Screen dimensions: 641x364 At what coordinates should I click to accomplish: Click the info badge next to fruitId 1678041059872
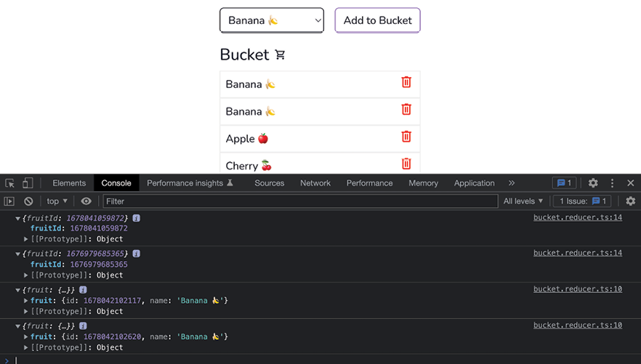pyautogui.click(x=137, y=218)
